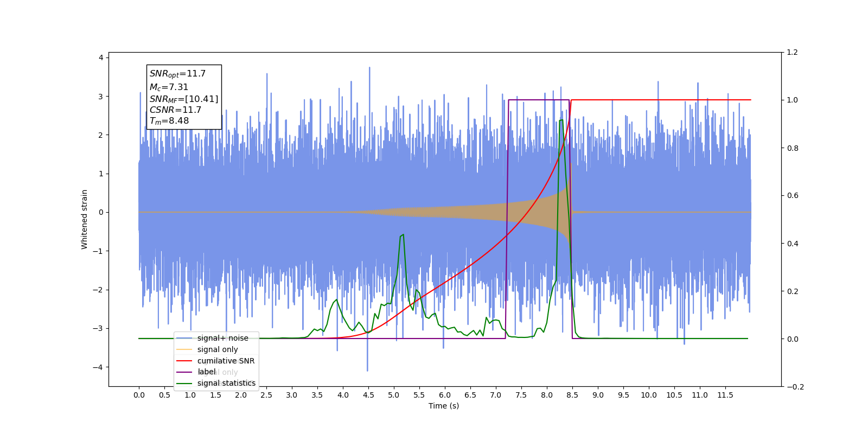Viewport: 868px width, 434px height.
Task: Click the x-axis tick label 11.5
Action: 725,395
